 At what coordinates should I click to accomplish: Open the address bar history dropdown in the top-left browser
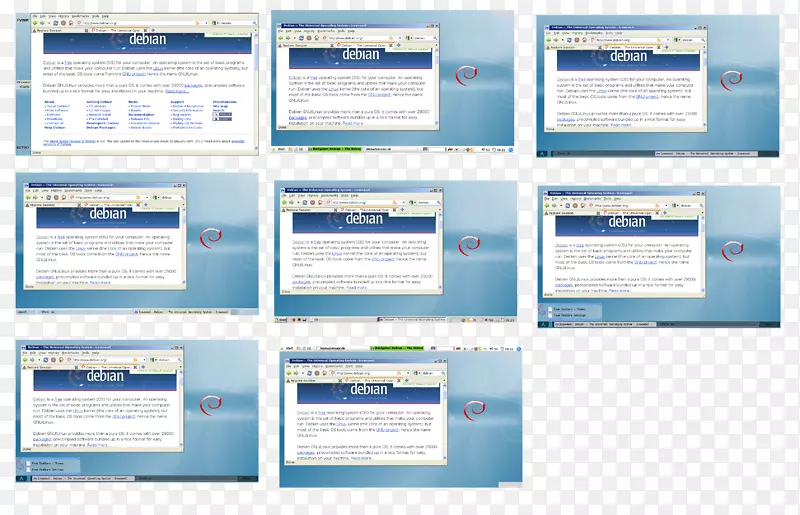click(x=204, y=22)
